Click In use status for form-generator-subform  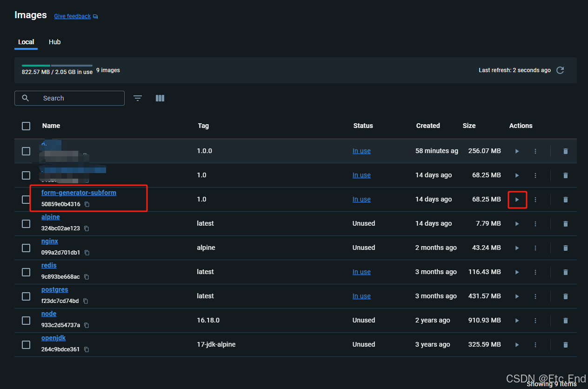[361, 199]
